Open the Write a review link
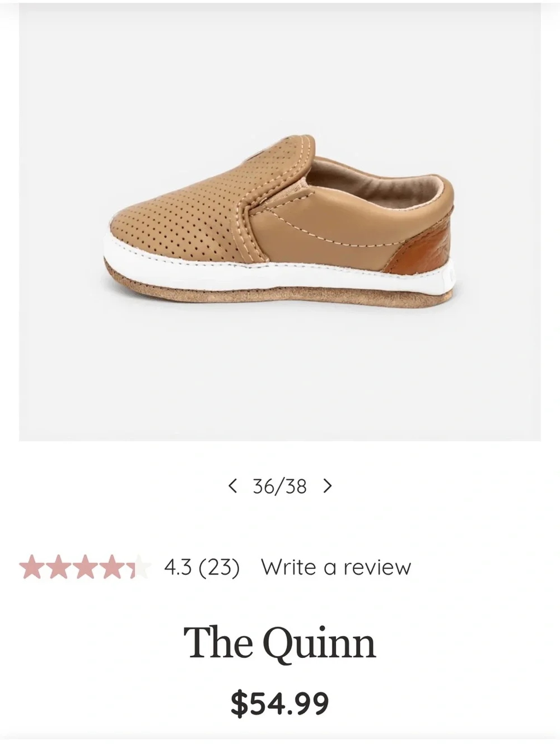Image resolution: width=560 pixels, height=747 pixels. (x=336, y=568)
